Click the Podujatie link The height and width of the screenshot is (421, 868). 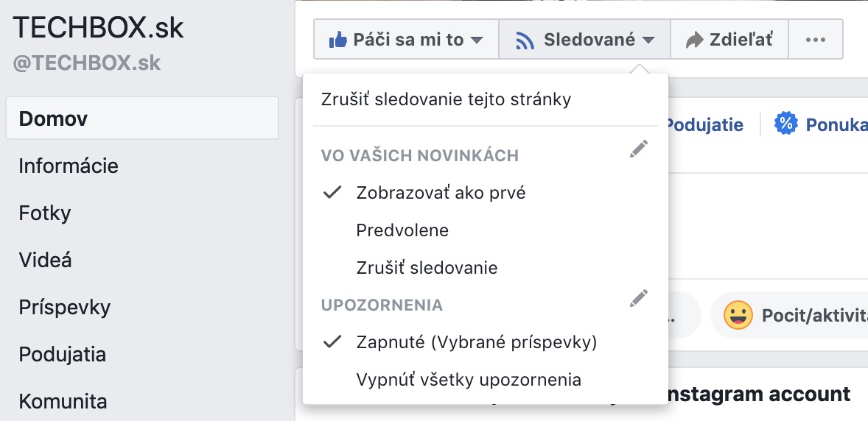tap(704, 125)
